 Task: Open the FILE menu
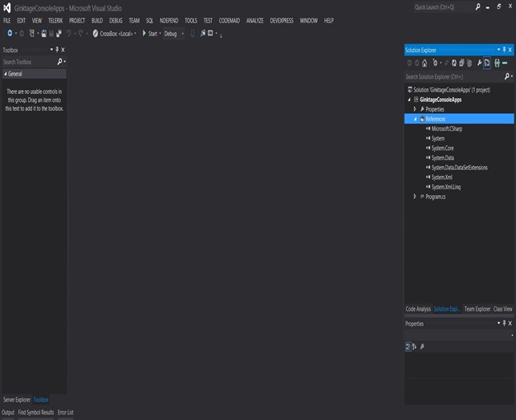pyautogui.click(x=7, y=20)
